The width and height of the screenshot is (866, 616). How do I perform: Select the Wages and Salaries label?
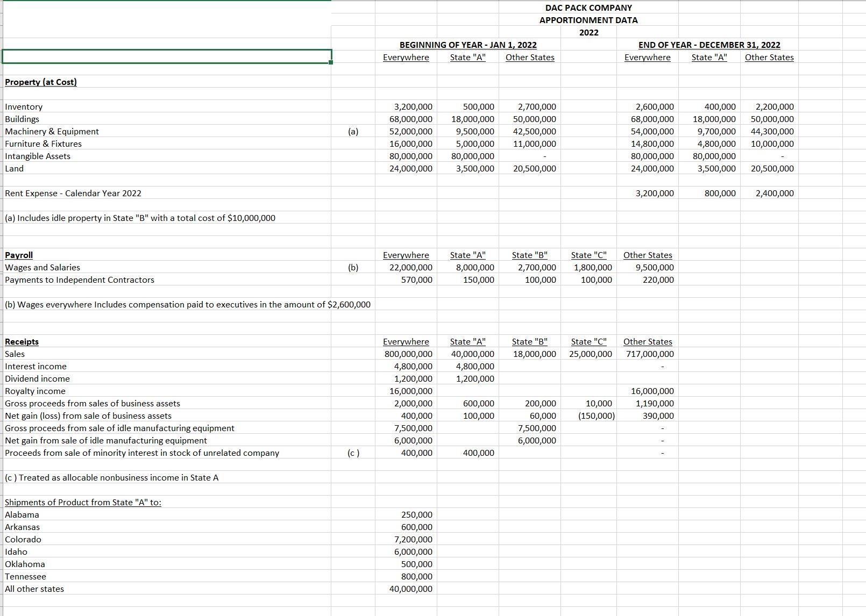[x=42, y=267]
